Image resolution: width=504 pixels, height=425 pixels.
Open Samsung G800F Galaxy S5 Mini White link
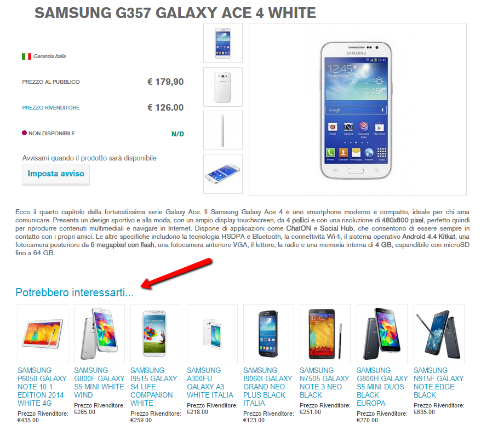tap(99, 383)
